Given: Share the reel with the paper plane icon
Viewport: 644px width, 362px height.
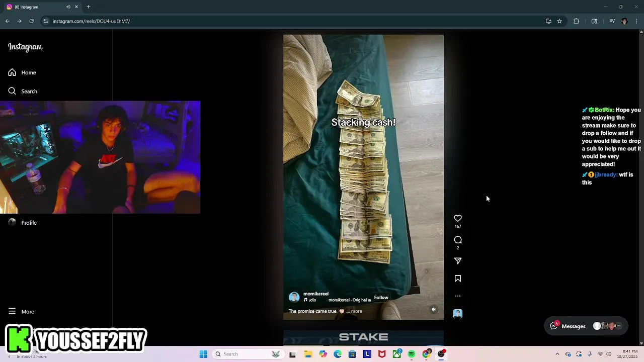Looking at the screenshot, I should tap(458, 261).
